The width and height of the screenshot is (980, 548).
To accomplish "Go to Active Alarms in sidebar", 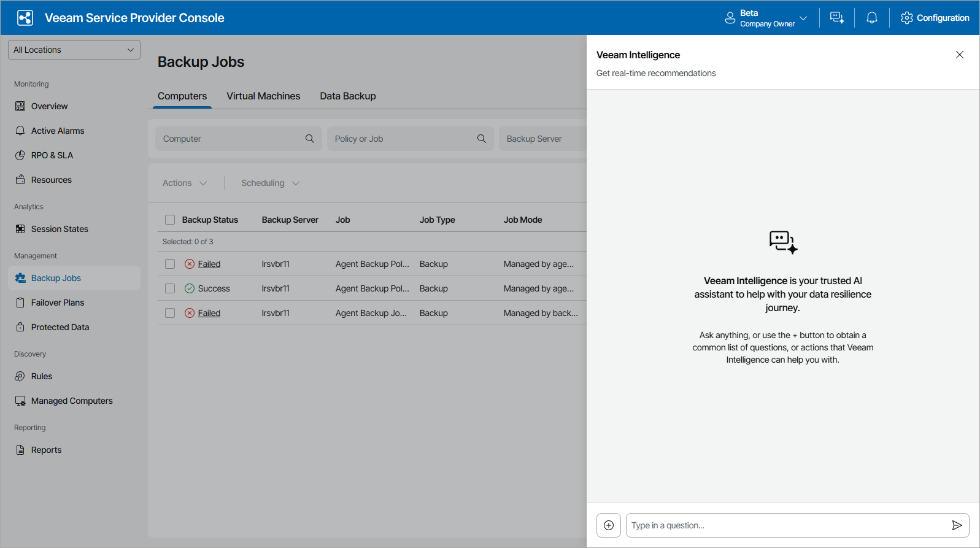I will (58, 131).
